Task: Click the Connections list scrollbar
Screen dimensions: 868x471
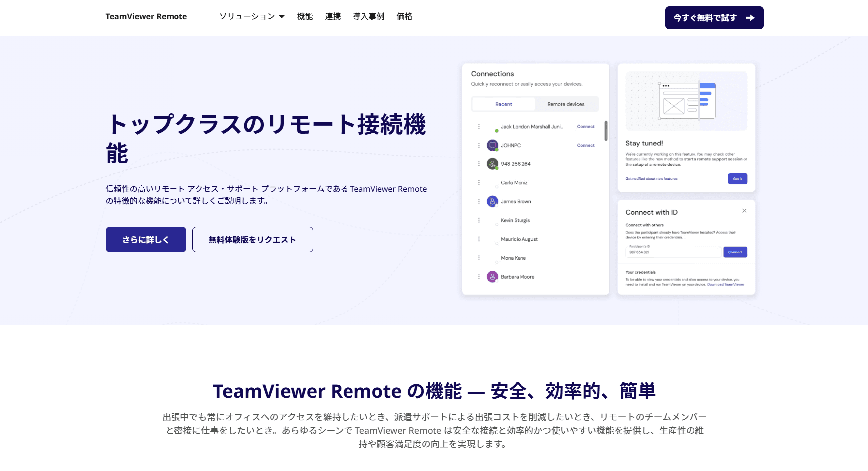Action: click(x=606, y=131)
